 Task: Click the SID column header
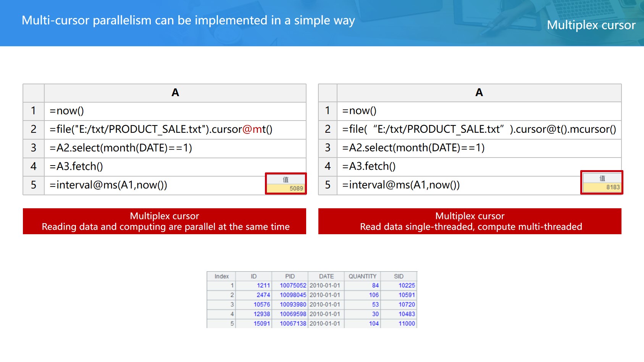399,276
